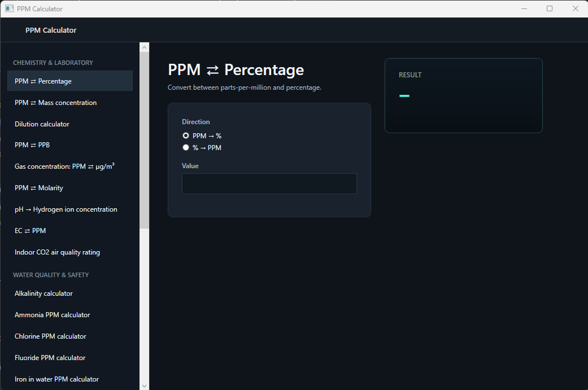Open the PPM ⇄ Molarity calculator
The width and height of the screenshot is (588, 390).
[x=69, y=188]
